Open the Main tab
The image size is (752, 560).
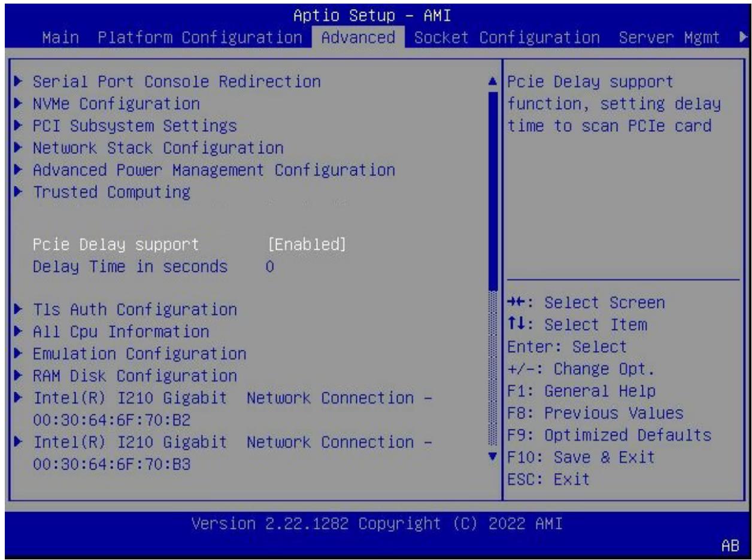pyautogui.click(x=61, y=38)
